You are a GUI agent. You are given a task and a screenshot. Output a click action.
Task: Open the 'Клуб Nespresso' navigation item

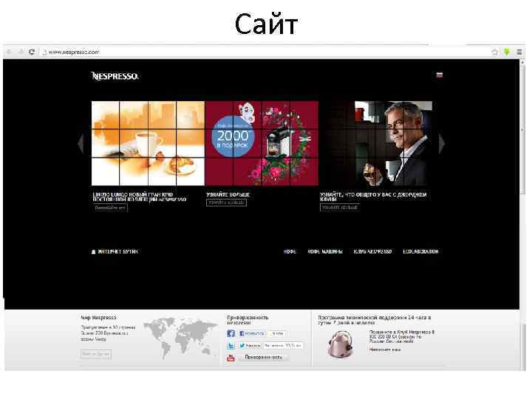pyautogui.click(x=372, y=252)
